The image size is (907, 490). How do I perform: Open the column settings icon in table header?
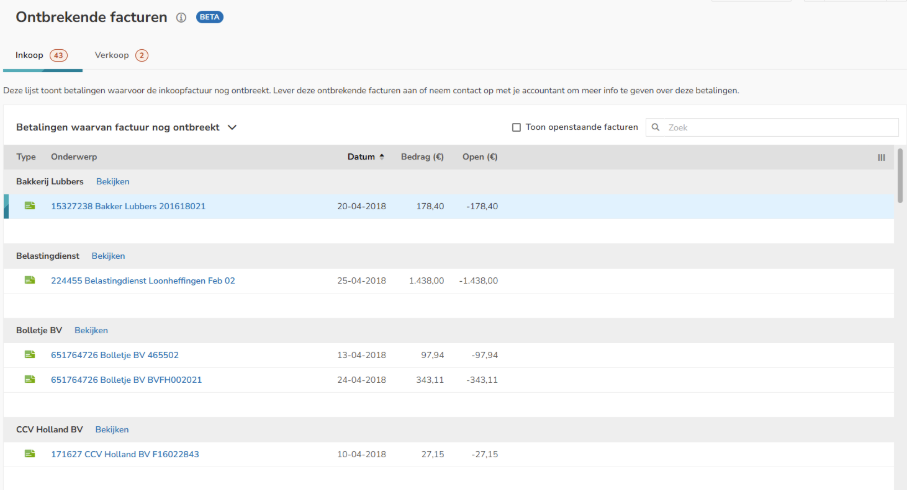tap(881, 157)
